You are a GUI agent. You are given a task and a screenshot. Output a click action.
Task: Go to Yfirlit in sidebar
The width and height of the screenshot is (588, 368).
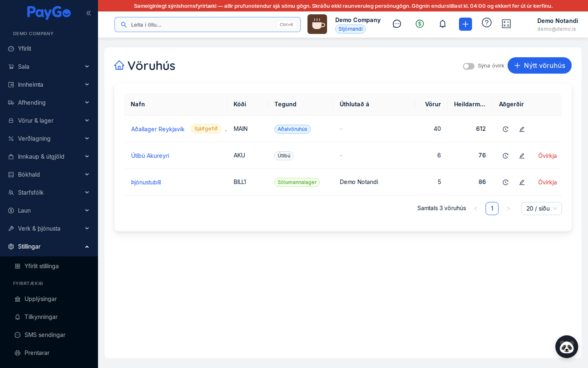[x=49, y=49]
